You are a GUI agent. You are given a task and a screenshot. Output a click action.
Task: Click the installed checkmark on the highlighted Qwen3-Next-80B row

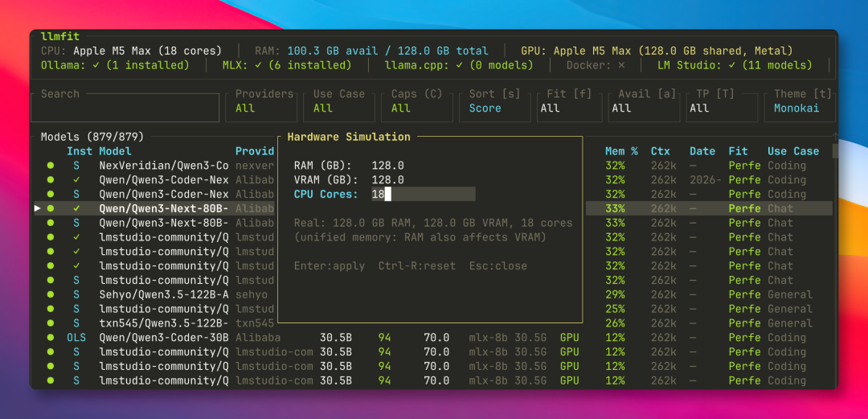point(76,208)
